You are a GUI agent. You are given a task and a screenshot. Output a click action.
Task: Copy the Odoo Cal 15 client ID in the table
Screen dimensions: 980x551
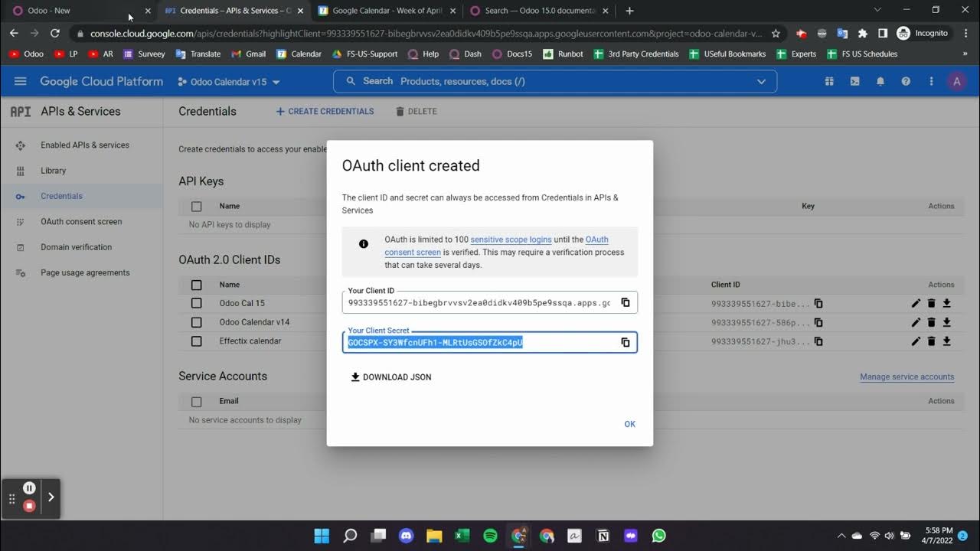tap(818, 303)
